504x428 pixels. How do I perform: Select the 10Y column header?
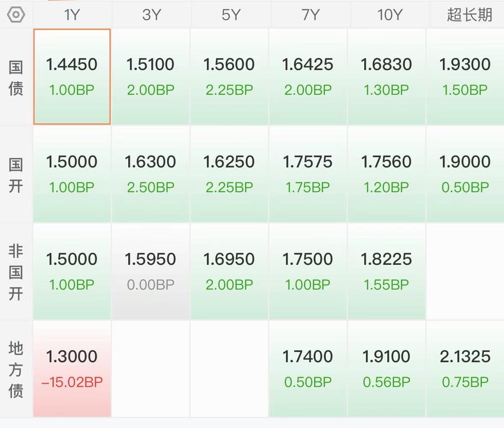[389, 15]
